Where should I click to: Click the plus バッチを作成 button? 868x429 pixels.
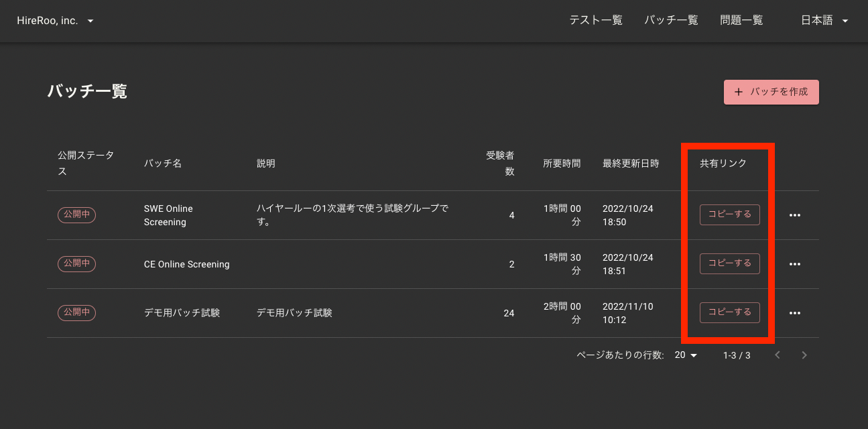coord(771,92)
